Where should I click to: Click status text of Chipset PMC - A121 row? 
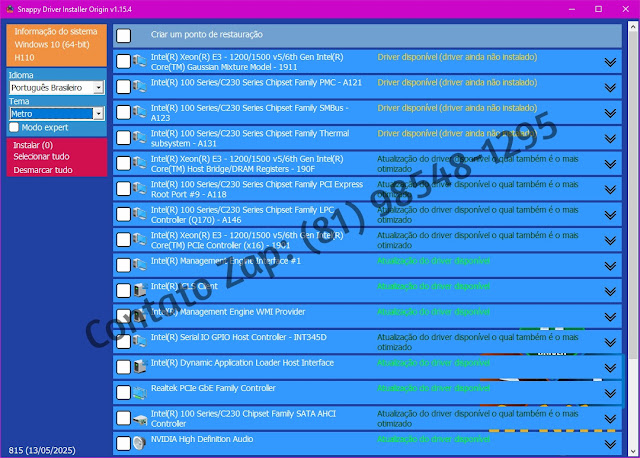coord(457,82)
